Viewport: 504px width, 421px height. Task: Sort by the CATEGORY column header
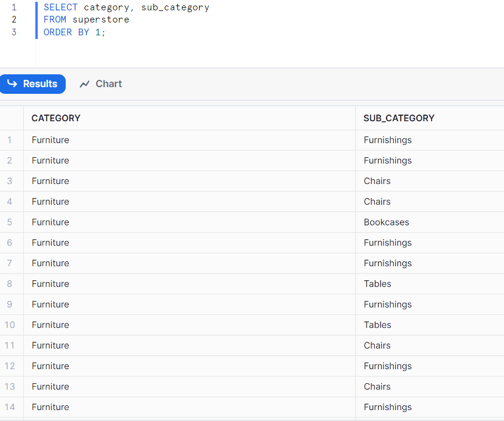coord(56,118)
